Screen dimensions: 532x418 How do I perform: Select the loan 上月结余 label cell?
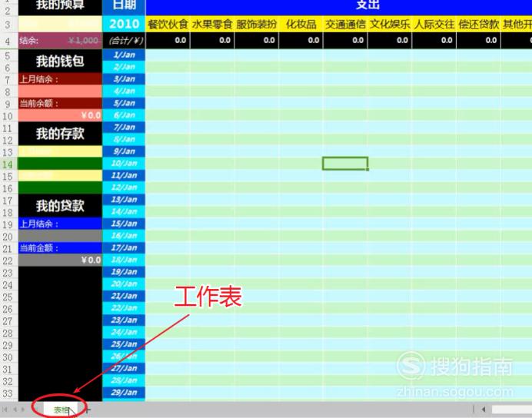point(60,224)
